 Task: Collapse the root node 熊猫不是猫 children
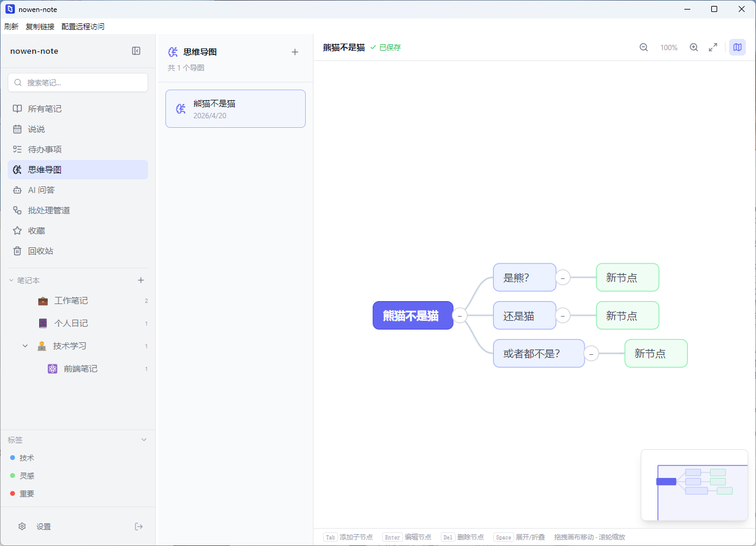pyautogui.click(x=460, y=315)
